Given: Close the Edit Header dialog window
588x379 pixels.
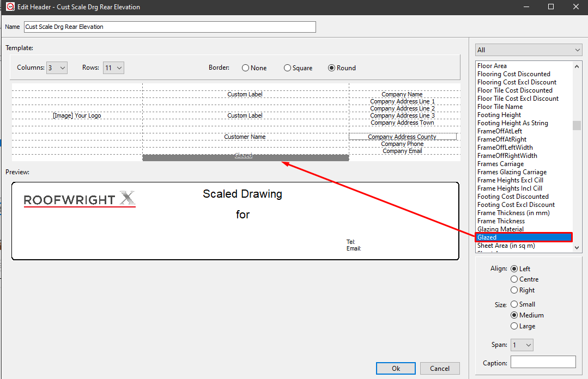Looking at the screenshot, I should coord(576,7).
